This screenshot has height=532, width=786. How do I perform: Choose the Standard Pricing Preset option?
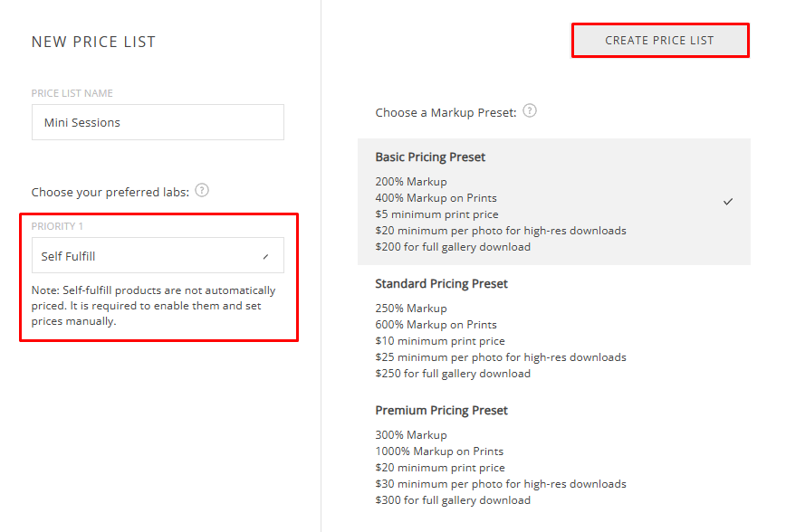point(441,284)
